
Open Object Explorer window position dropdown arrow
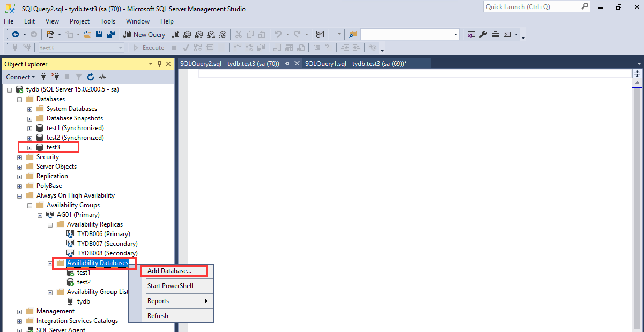pos(151,64)
